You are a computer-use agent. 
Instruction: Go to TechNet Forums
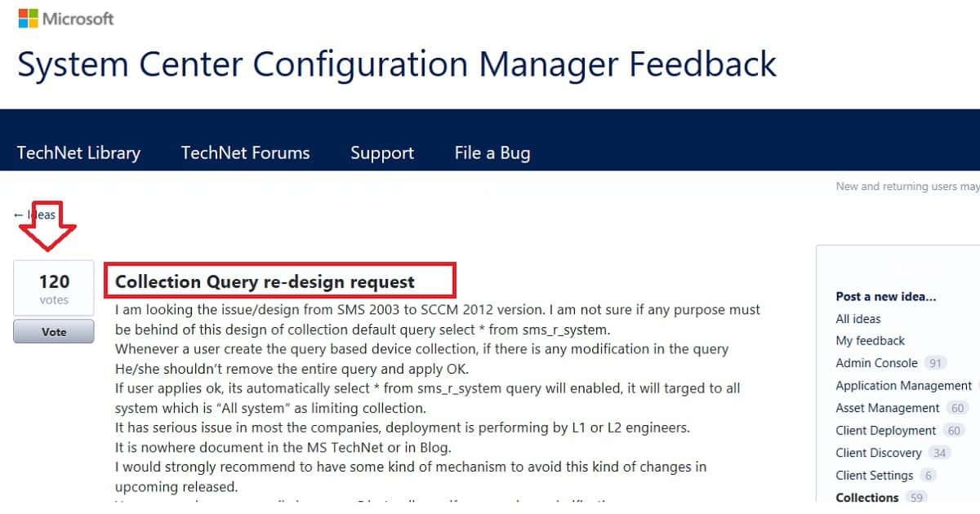(x=245, y=153)
